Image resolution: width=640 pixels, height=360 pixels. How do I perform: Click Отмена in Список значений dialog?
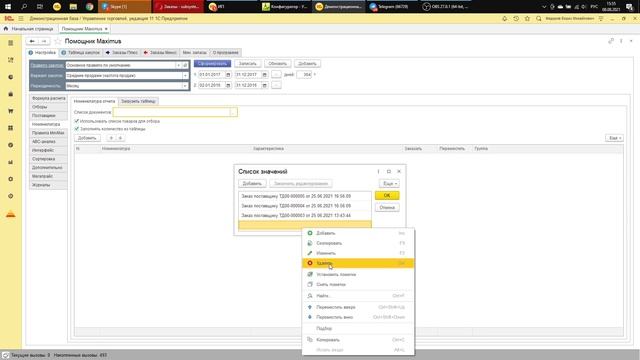pyautogui.click(x=387, y=207)
